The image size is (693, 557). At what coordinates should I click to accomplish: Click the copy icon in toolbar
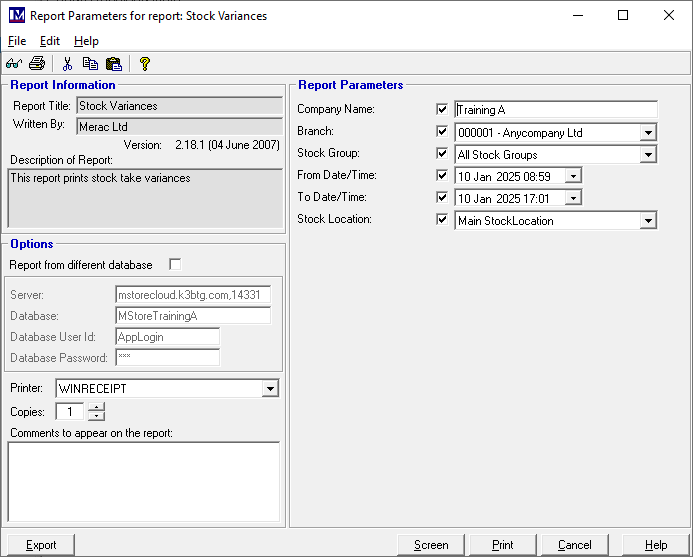coord(91,63)
